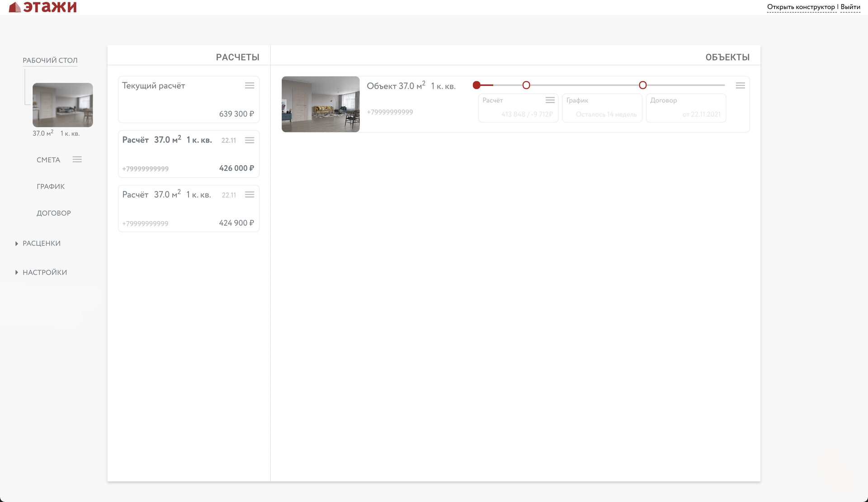Image resolution: width=868 pixels, height=502 pixels.
Task: Open the График stage box
Action: pyautogui.click(x=602, y=108)
